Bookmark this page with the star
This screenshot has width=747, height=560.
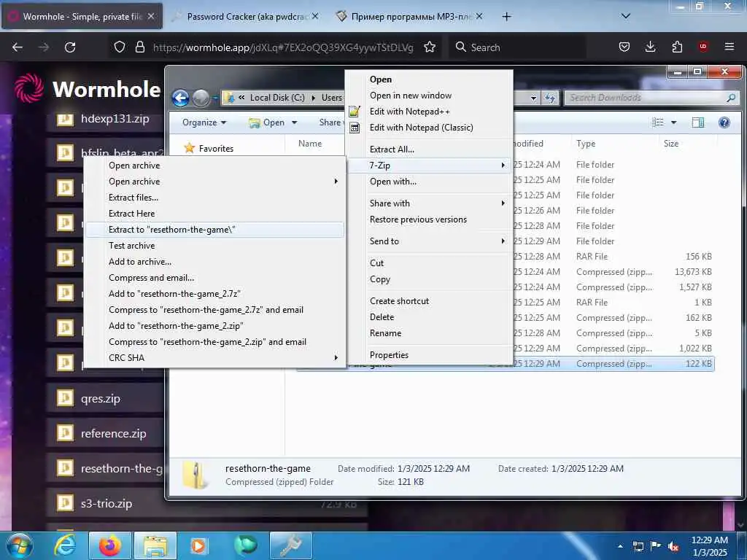click(x=430, y=47)
